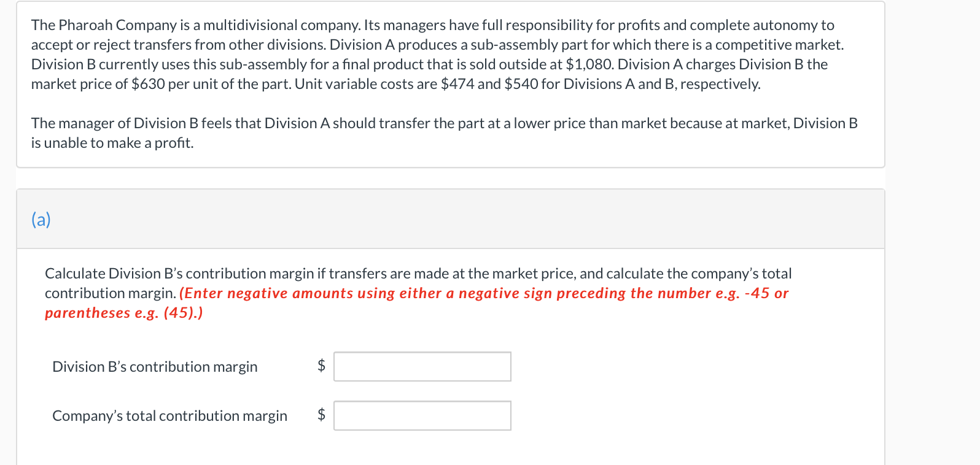The width and height of the screenshot is (980, 465).
Task: Click the 'Division B's contribution margin' label
Action: pos(155,367)
